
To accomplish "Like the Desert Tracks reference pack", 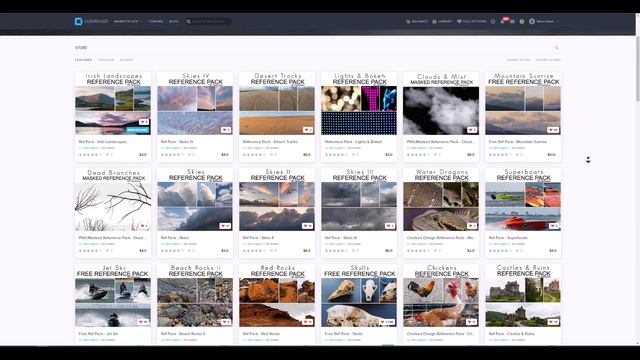I will [308, 130].
